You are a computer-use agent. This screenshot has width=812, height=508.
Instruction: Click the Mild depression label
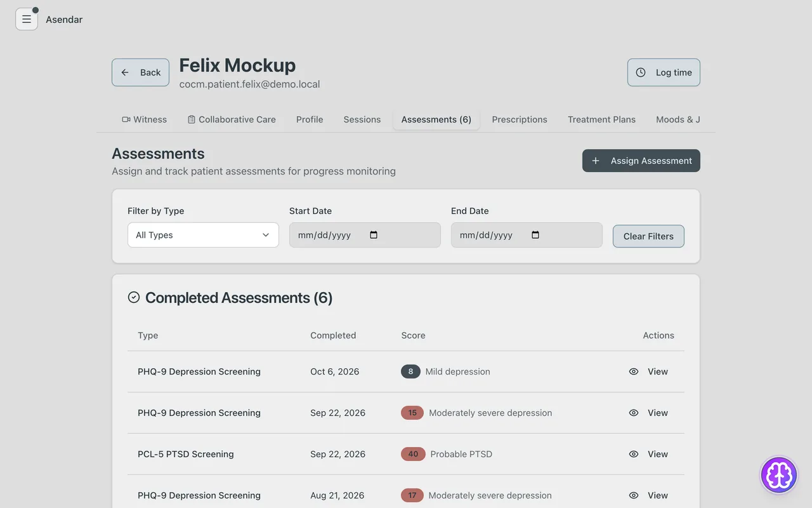pyautogui.click(x=457, y=371)
